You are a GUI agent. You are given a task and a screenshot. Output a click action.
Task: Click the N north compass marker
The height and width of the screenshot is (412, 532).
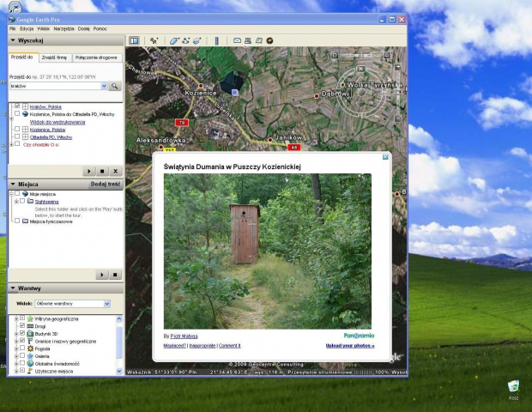pos(360,69)
